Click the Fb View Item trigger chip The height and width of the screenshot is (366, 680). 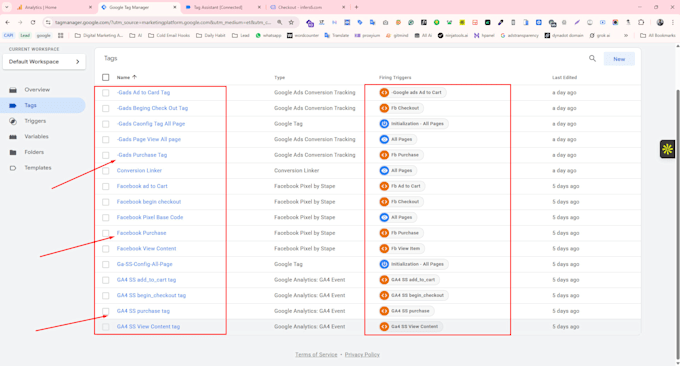point(401,248)
